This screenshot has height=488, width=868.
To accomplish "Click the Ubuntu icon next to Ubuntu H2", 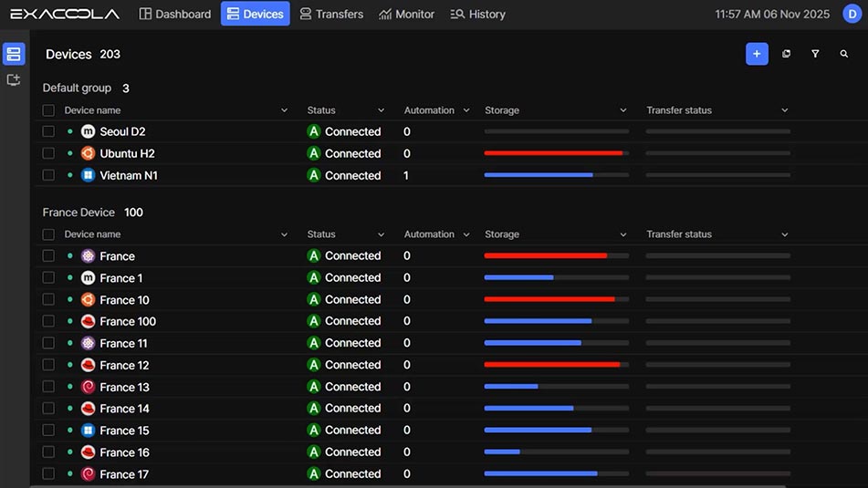I will (x=88, y=153).
